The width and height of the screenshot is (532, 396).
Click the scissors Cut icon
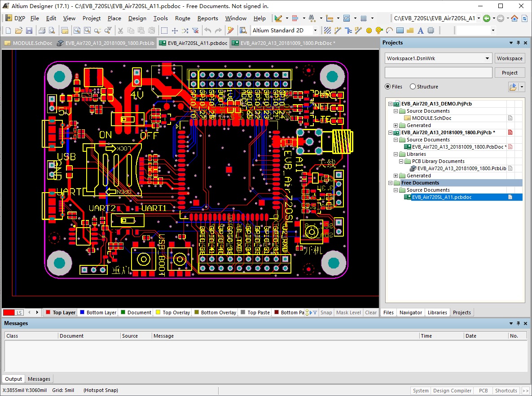(x=120, y=31)
